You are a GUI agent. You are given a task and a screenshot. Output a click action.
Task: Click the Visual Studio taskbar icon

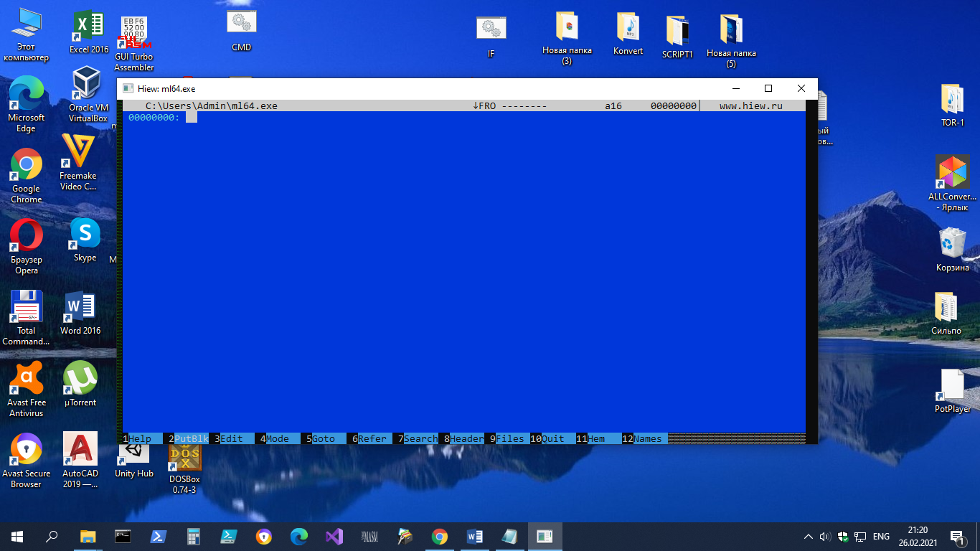(x=334, y=537)
